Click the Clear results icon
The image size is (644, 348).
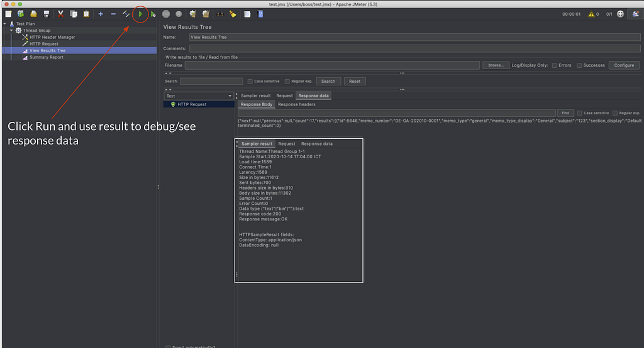point(192,14)
